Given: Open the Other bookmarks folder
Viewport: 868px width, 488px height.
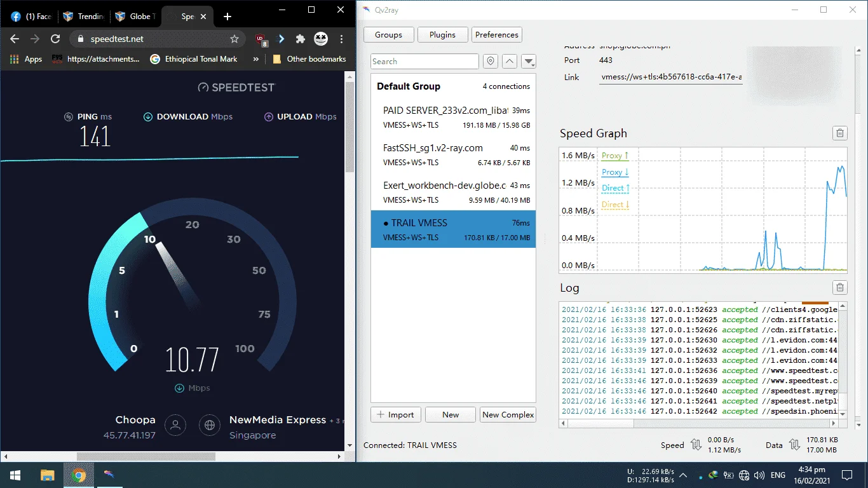Looking at the screenshot, I should 309,59.
